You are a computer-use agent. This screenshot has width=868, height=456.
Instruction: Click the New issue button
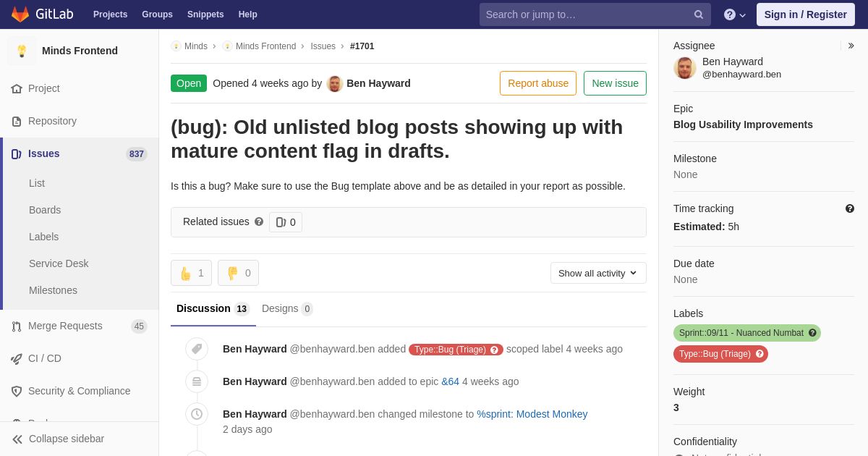(615, 83)
